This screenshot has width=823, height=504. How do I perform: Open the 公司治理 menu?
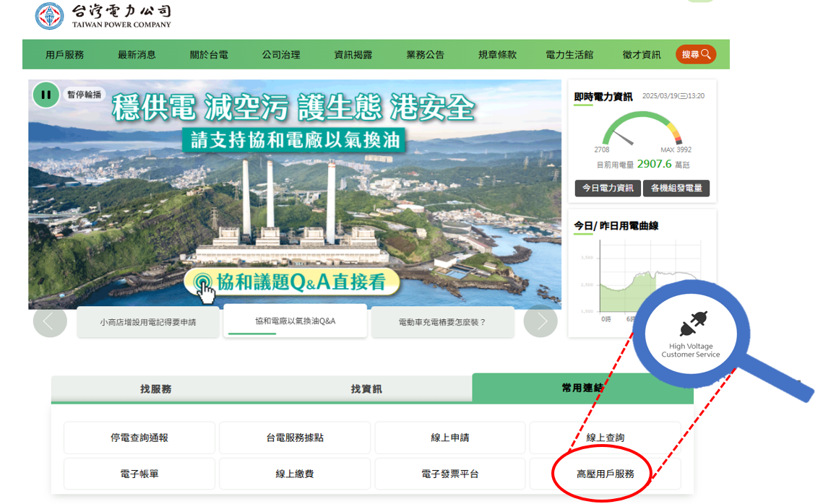pyautogui.click(x=281, y=55)
